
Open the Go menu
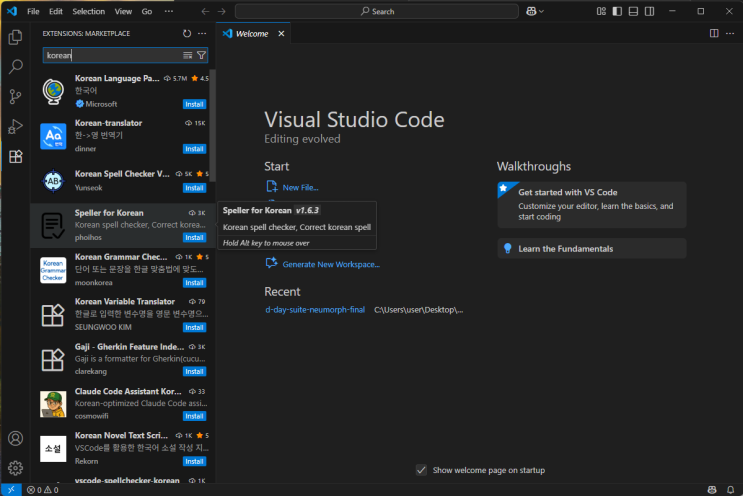point(147,11)
